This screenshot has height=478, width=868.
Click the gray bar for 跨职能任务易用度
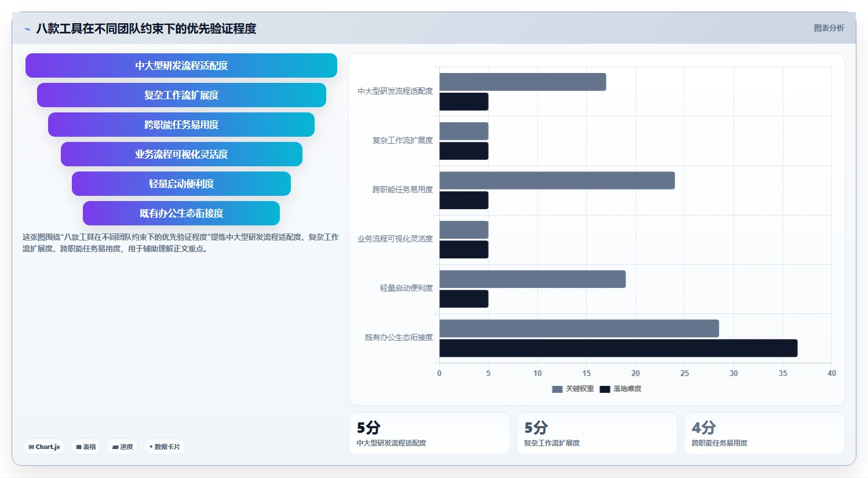(557, 180)
